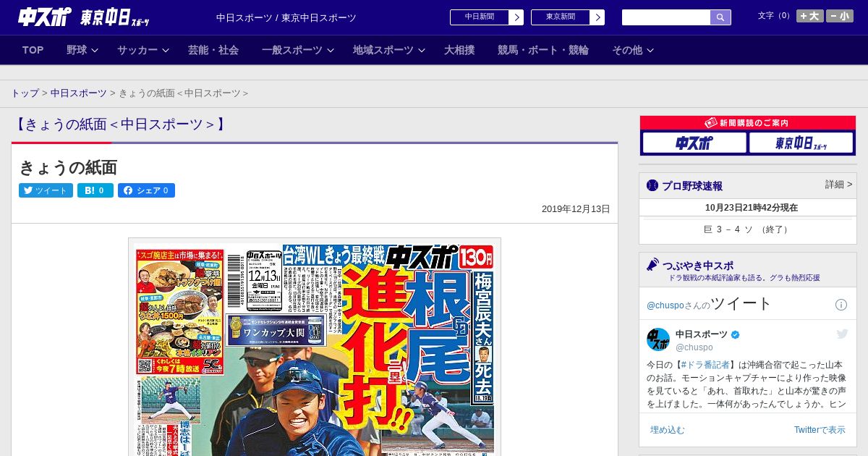This screenshot has height=456, width=868.
Task: Open 大相撲 section
Action: [459, 50]
